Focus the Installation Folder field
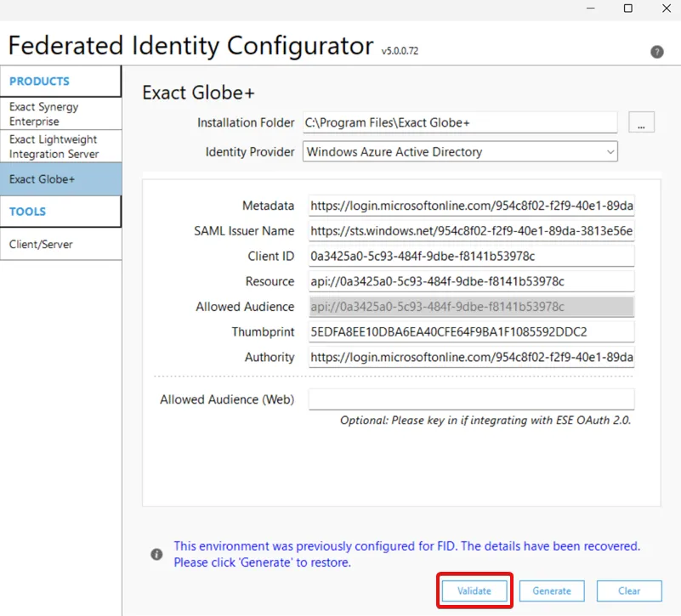 click(460, 122)
